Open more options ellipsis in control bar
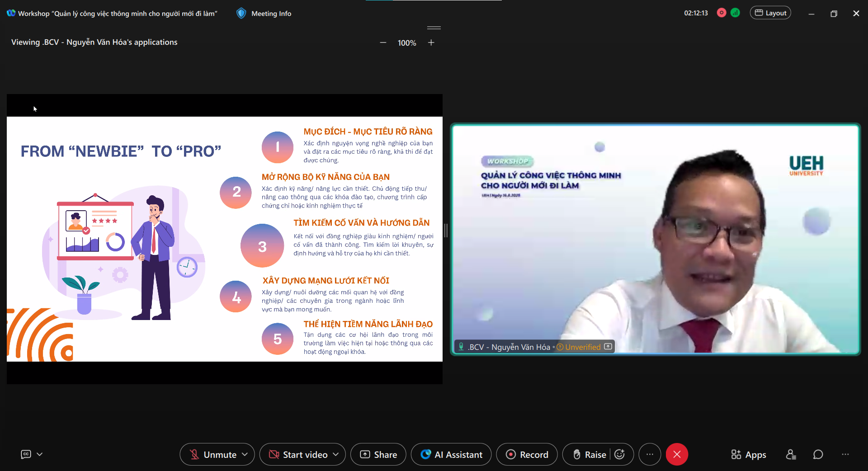The image size is (868, 471). [x=650, y=455]
